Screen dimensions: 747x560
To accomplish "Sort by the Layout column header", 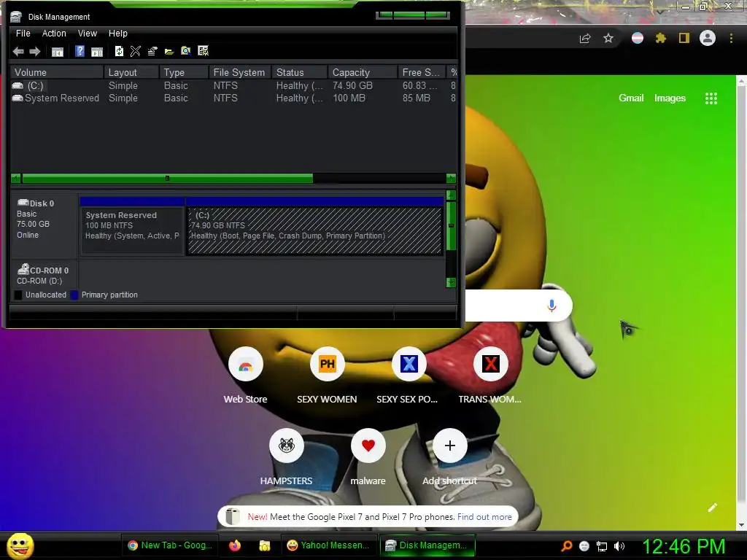I will 131,72.
